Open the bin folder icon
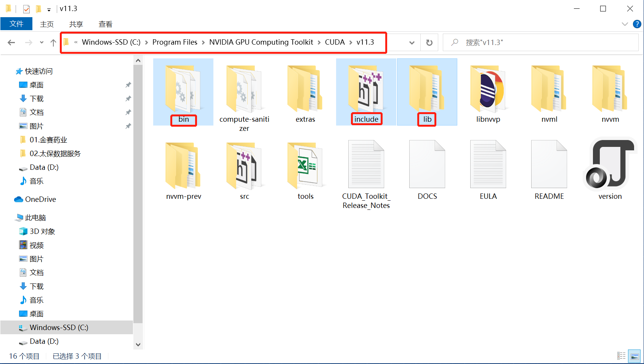Screen dimensions: 644x364 click(183, 89)
